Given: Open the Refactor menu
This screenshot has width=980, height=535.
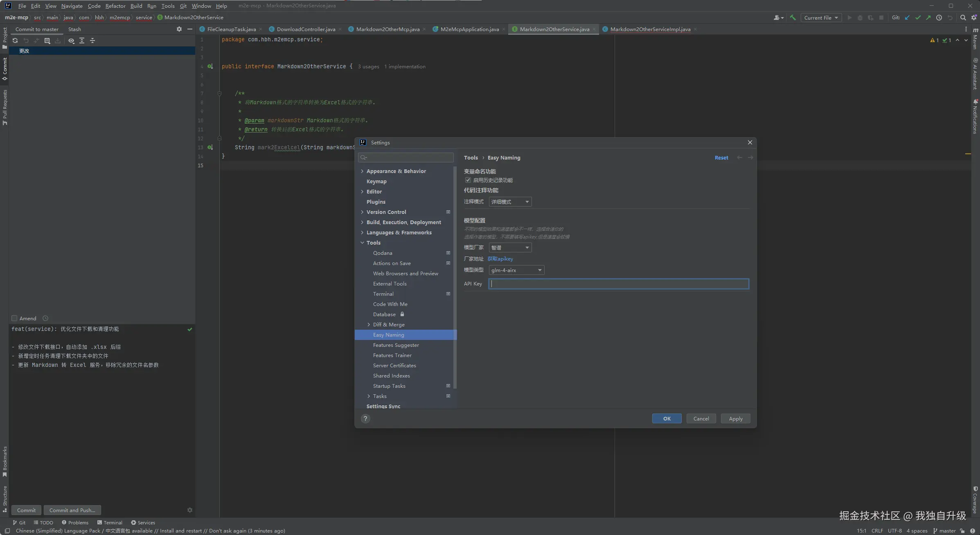Looking at the screenshot, I should (x=115, y=6).
